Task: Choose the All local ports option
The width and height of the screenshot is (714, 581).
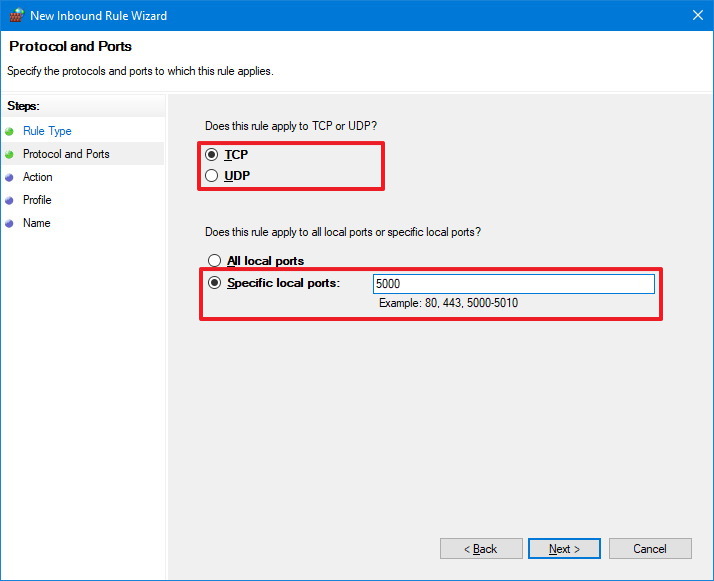Action: tap(213, 261)
